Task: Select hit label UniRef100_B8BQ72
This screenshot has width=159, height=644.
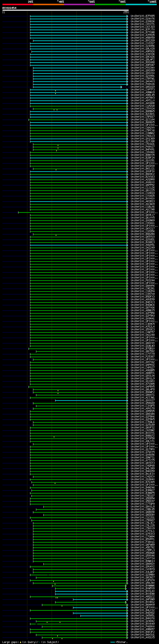Action: point(143,436)
